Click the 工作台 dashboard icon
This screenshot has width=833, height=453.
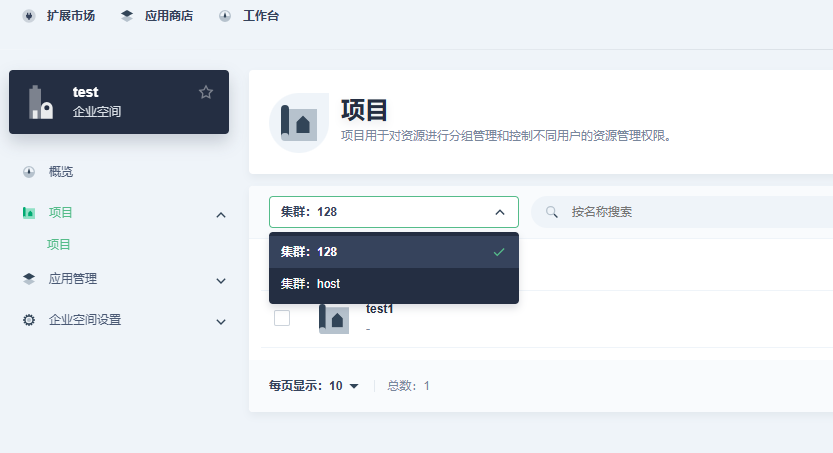[225, 16]
